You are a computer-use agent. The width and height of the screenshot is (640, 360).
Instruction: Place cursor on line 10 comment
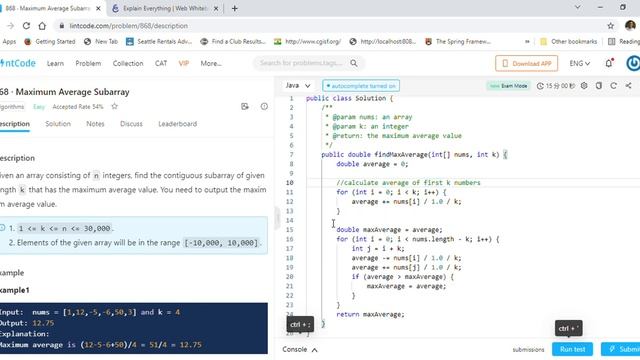pos(408,183)
